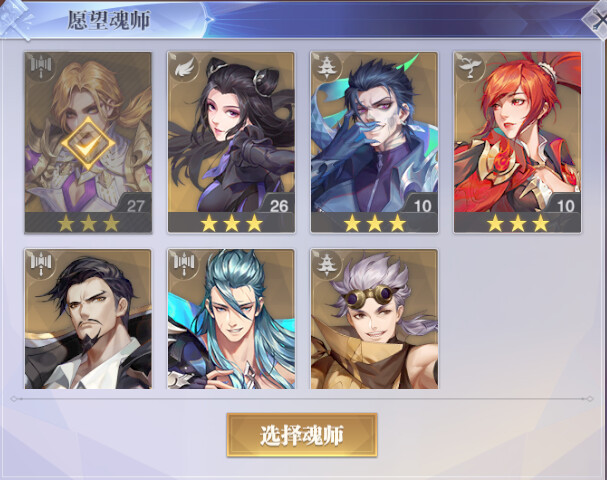
Task: Click level 27 badge on blonde hero
Action: pos(134,204)
